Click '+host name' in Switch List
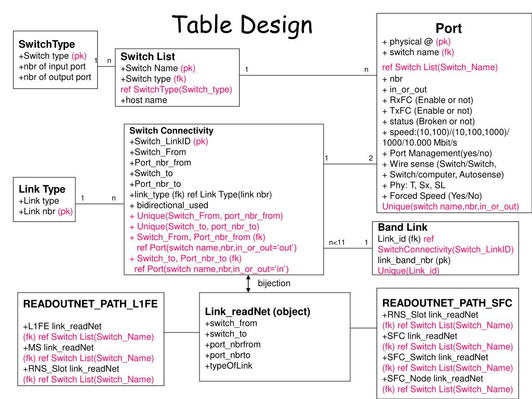 tap(144, 100)
